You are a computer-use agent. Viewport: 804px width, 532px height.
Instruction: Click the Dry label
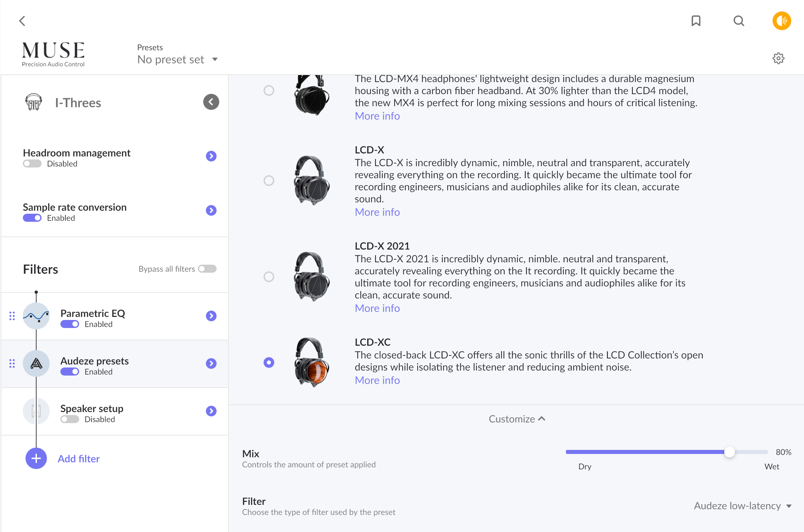585,467
